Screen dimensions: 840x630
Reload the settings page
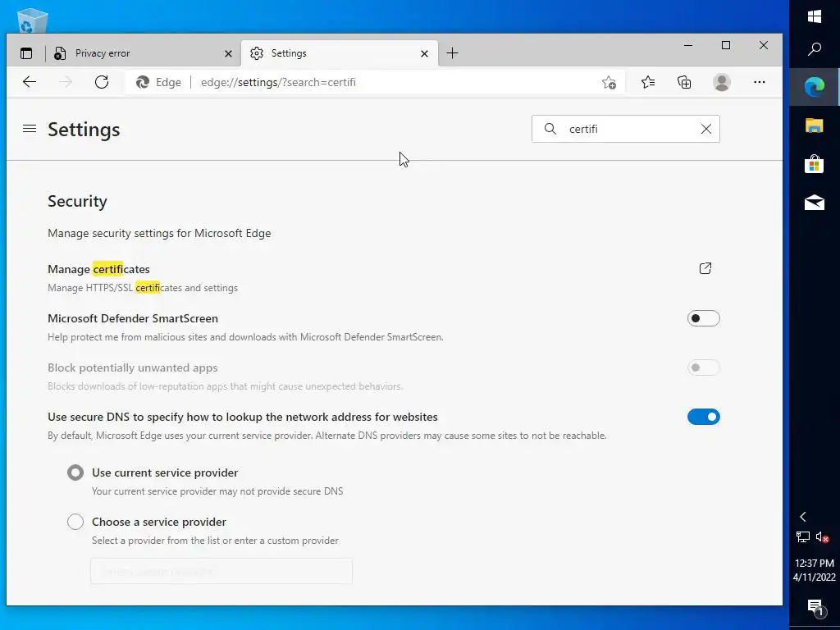pos(102,82)
